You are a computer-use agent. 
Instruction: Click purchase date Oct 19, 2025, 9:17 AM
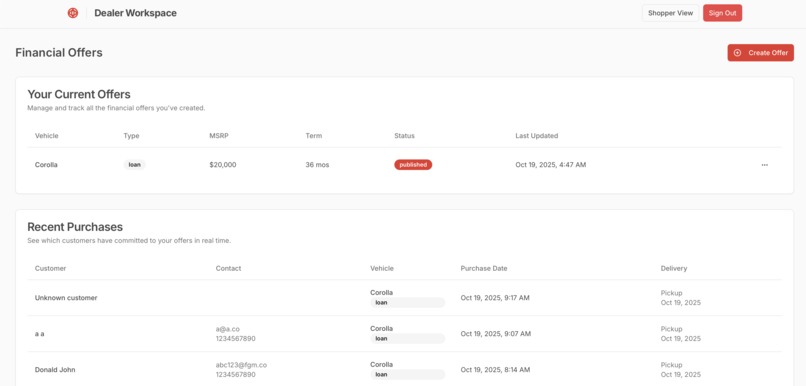click(495, 298)
